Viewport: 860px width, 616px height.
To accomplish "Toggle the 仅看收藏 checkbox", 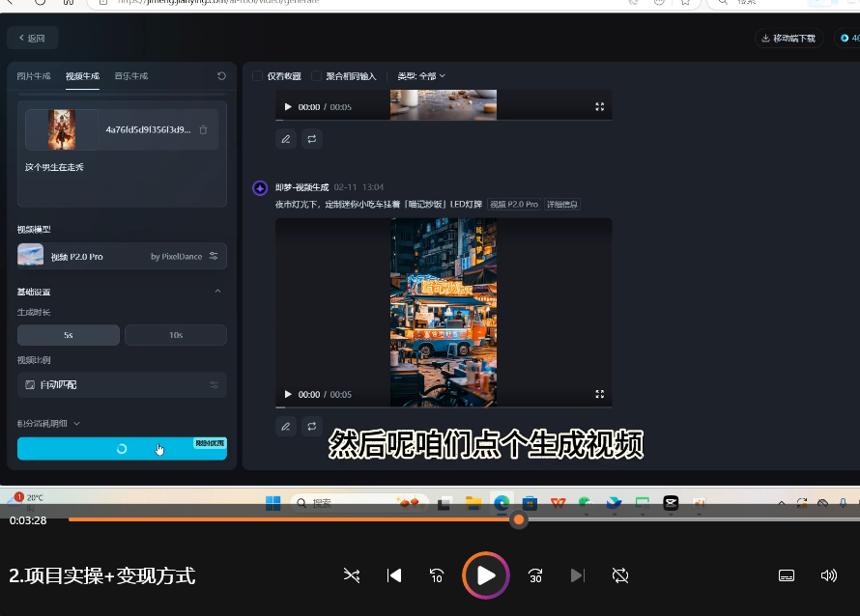I will (257, 76).
